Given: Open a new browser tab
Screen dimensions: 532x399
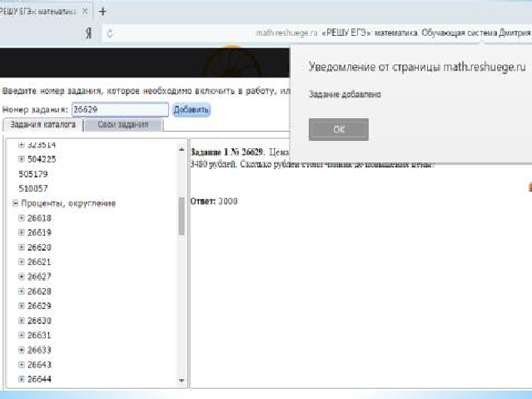Looking at the screenshot, I should pos(102,12).
